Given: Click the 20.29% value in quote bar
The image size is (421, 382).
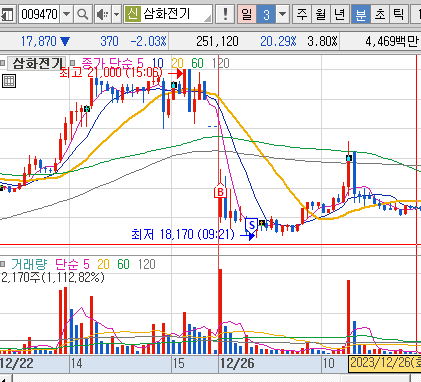Looking at the screenshot, I should coord(278,42).
